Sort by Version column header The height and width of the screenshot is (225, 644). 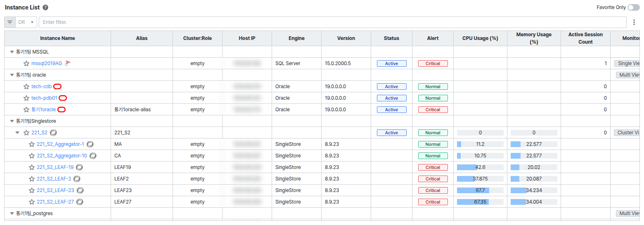(346, 38)
